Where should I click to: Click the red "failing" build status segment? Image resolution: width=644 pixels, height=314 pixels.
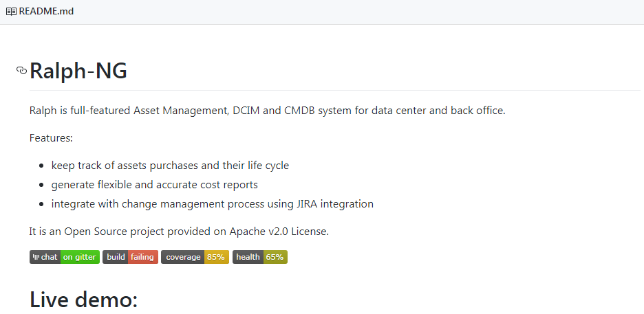click(x=142, y=257)
